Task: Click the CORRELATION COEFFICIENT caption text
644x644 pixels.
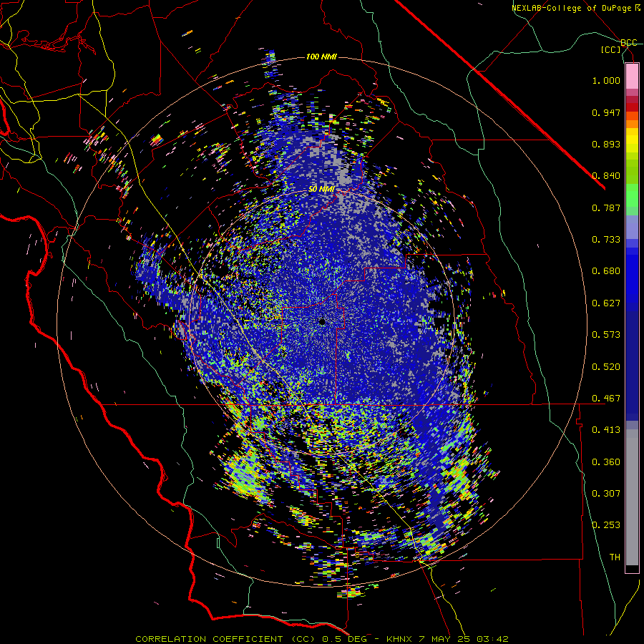Action: (209, 639)
